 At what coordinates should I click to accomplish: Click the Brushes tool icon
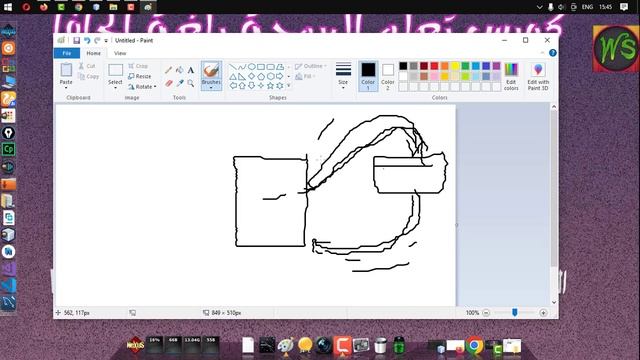pyautogui.click(x=211, y=70)
